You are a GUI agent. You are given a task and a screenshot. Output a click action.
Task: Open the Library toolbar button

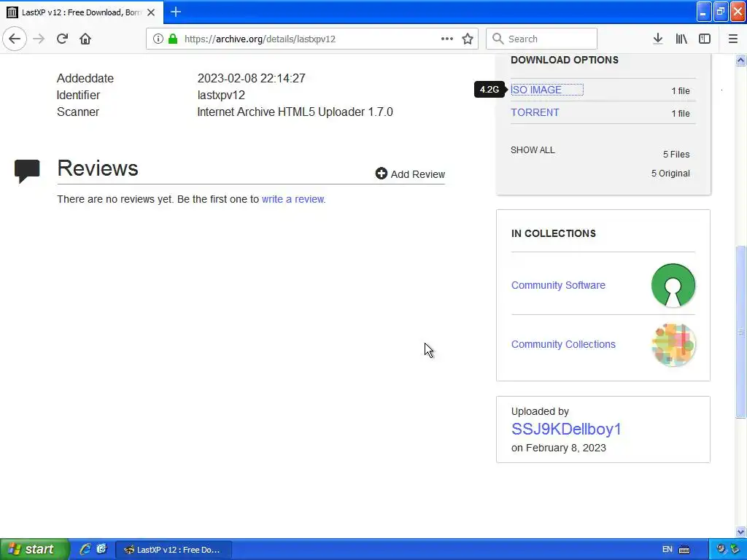(681, 39)
